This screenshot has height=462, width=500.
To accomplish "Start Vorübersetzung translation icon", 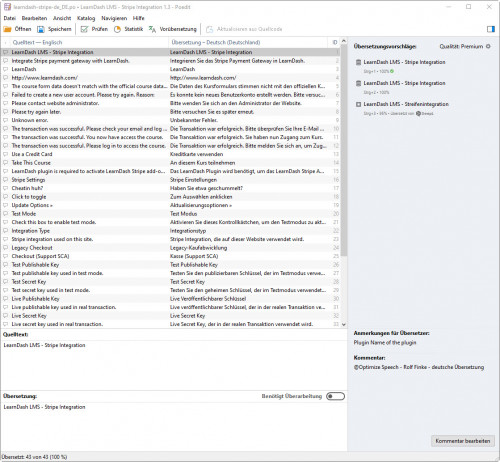I will click(152, 29).
